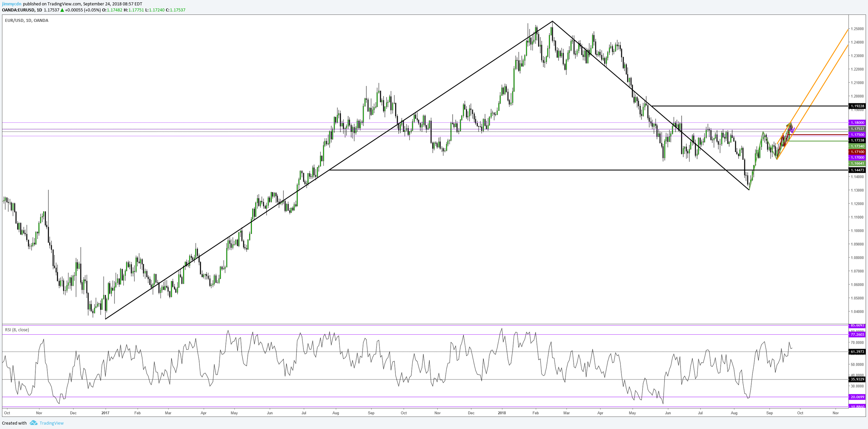Click the EUR/USD, 1D, OANDA chart legend
Image resolution: width=868 pixels, height=429 pixels.
(27, 20)
